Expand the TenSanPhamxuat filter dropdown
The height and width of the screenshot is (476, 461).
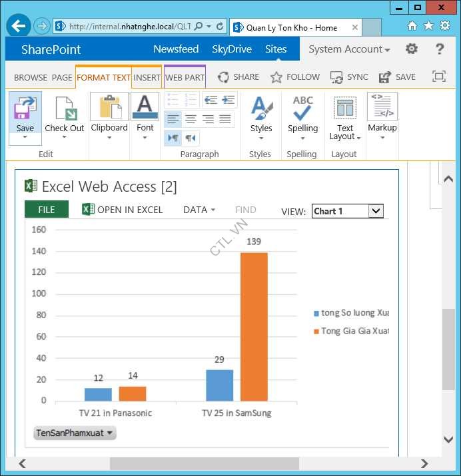(75, 433)
